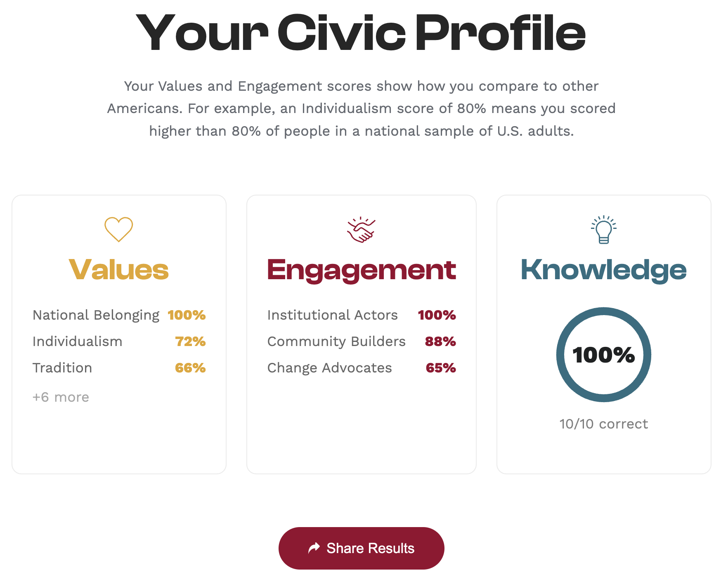Open the Knowledge card heading
728x584 pixels.
(603, 270)
